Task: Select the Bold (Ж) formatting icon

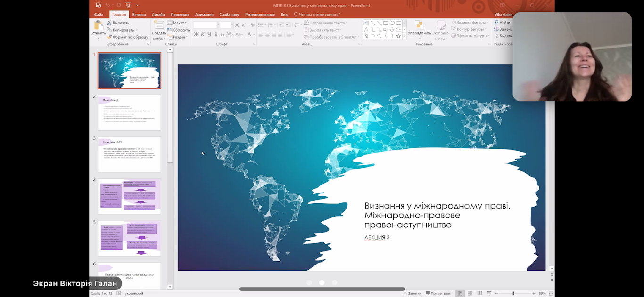Action: pos(197,34)
